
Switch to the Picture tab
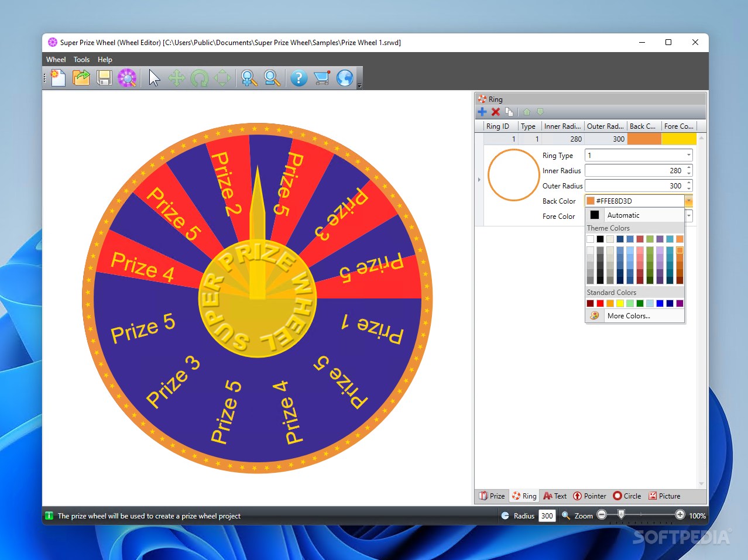click(x=664, y=496)
